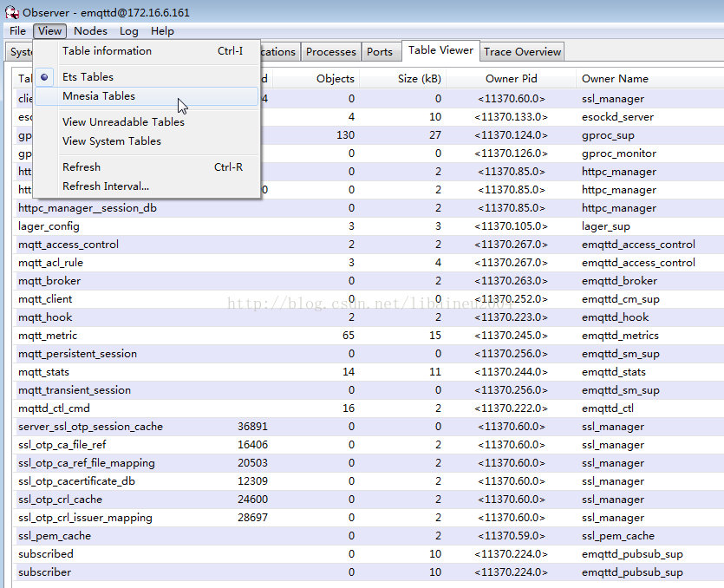The image size is (724, 588).
Task: Select the mqtt_broker table row
Action: click(369, 281)
